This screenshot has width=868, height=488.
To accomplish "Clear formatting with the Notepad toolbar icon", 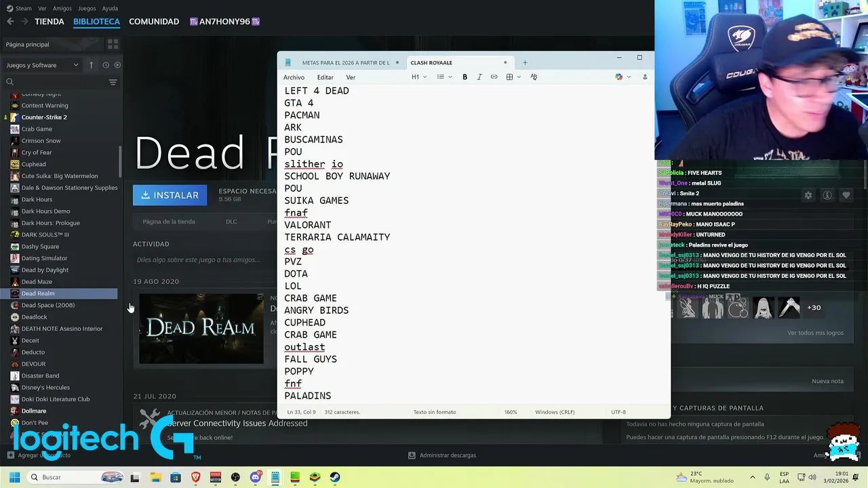I will coord(534,77).
